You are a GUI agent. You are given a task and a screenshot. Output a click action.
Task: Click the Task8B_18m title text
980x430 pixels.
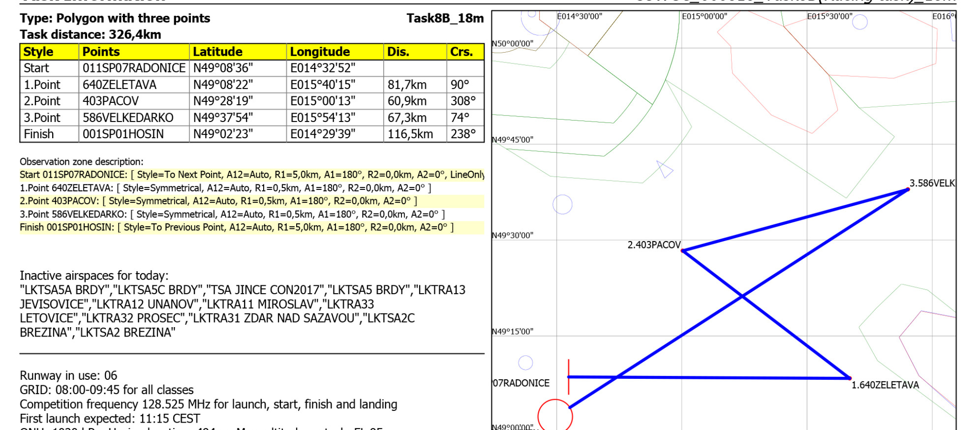(x=445, y=18)
